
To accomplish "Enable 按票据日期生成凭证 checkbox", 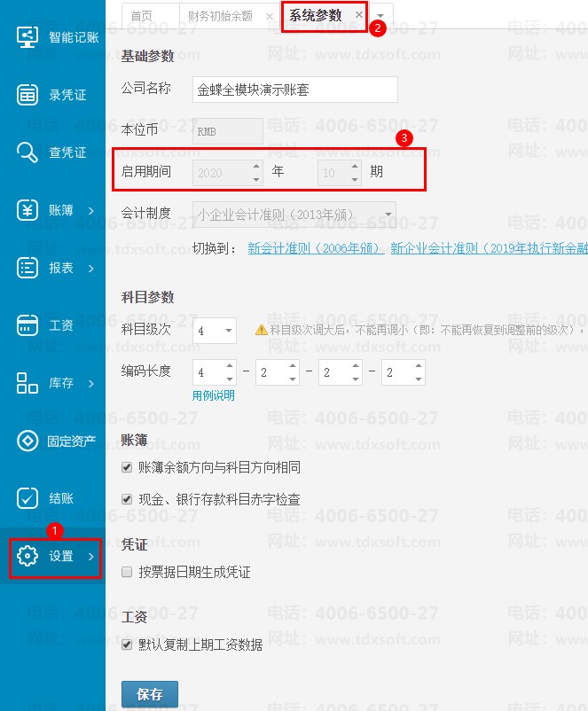I will click(x=127, y=573).
